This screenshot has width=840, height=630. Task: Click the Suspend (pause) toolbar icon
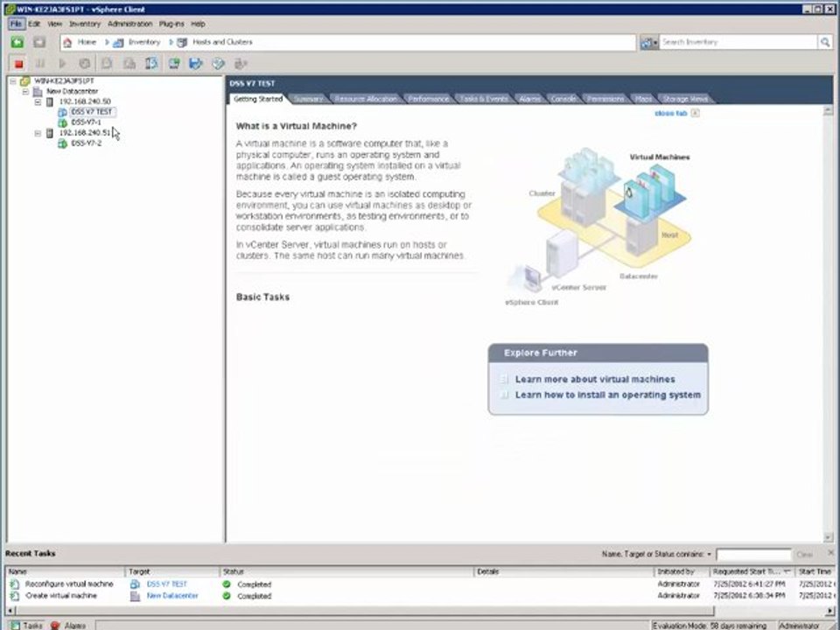coord(40,64)
